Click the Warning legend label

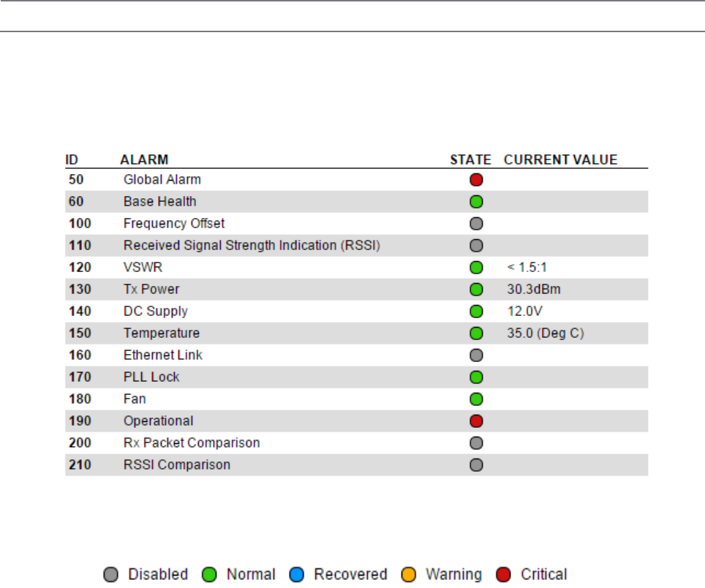453,575
